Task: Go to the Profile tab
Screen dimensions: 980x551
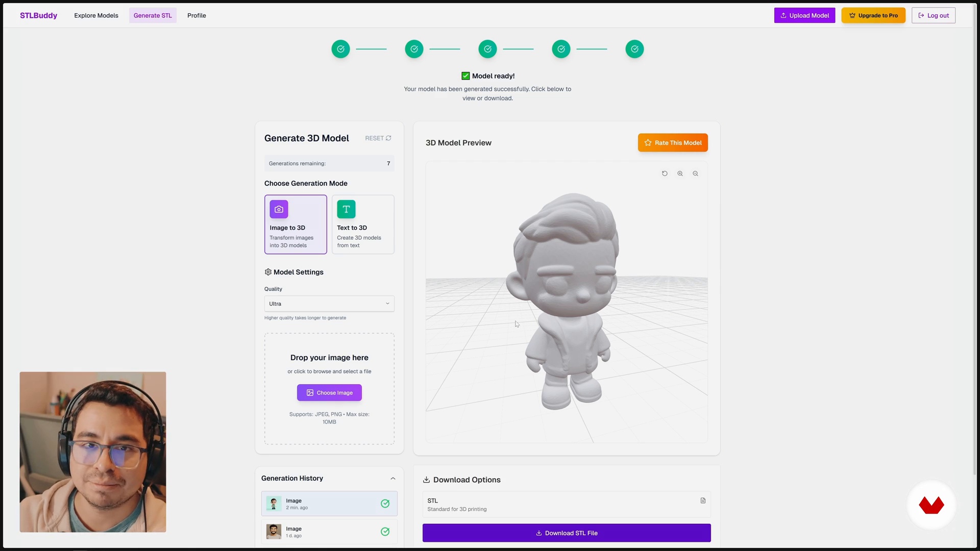Action: tap(197, 15)
